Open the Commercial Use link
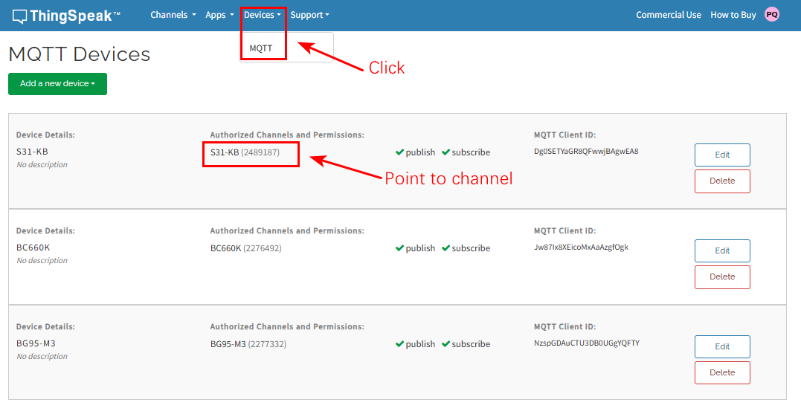 point(668,15)
